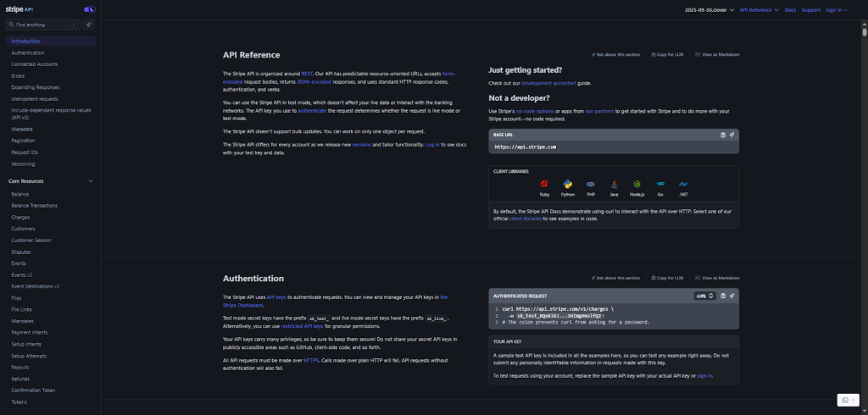Select the Python client library icon
The height and width of the screenshot is (415, 868).
point(567,185)
